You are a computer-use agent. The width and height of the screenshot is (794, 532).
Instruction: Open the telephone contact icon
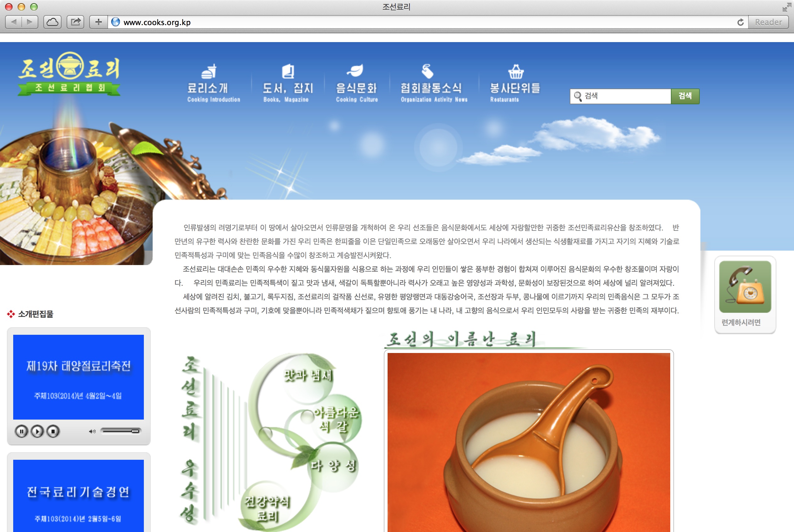point(745,287)
